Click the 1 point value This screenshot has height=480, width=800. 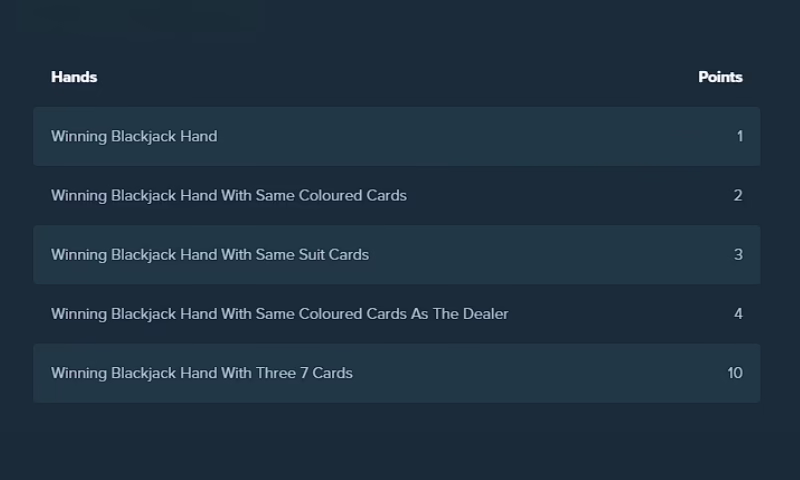tap(739, 136)
